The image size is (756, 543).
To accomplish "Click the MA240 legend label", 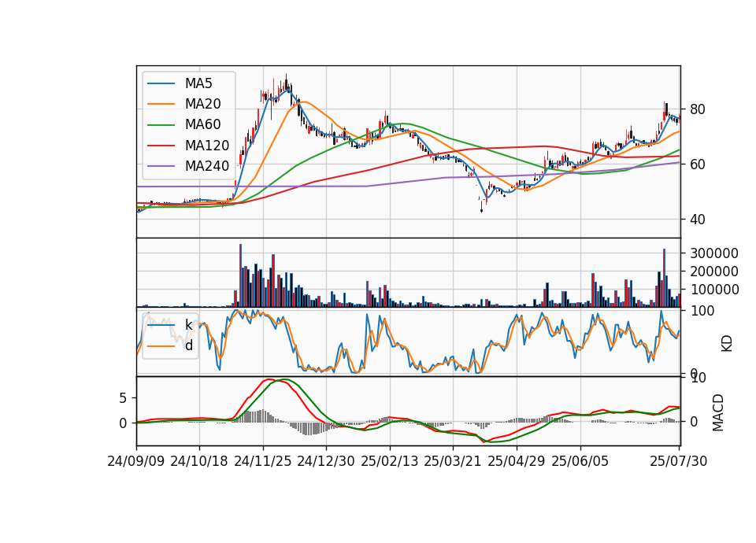I will (x=207, y=166).
